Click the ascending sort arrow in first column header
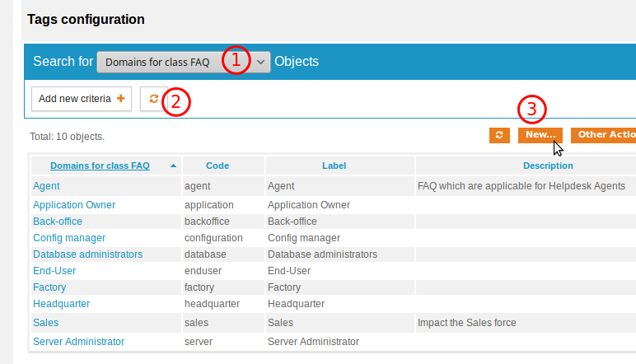 click(x=173, y=166)
